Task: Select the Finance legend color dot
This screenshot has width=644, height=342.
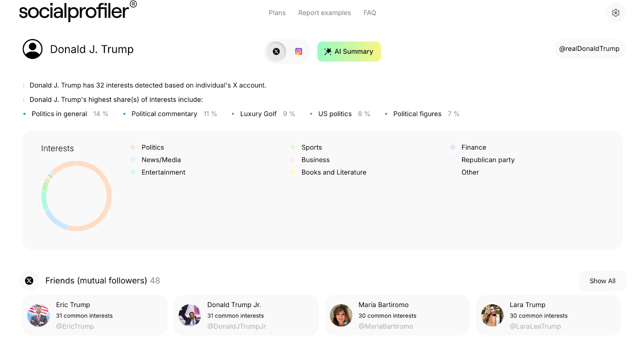Action: pos(453,147)
